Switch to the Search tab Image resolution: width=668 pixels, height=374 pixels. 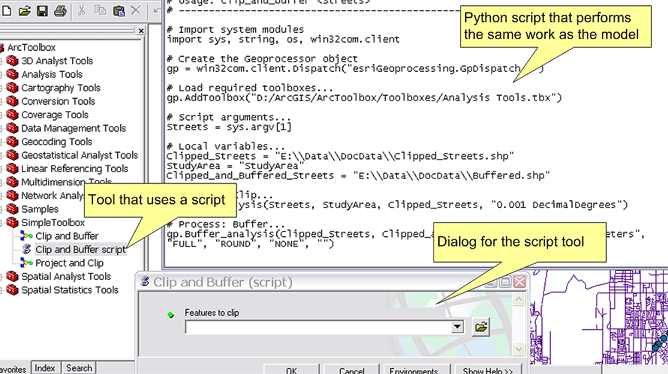tap(79, 368)
